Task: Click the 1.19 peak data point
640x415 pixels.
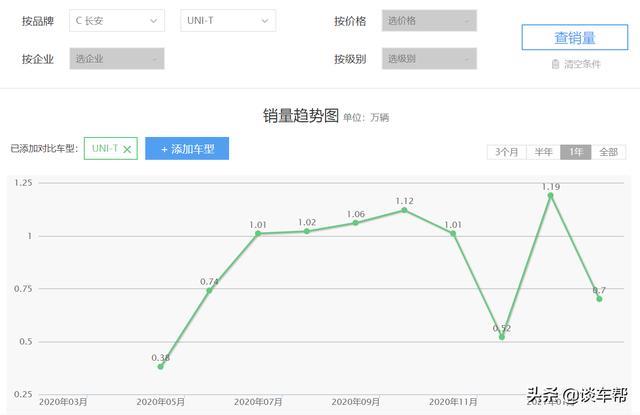Action: tap(551, 195)
